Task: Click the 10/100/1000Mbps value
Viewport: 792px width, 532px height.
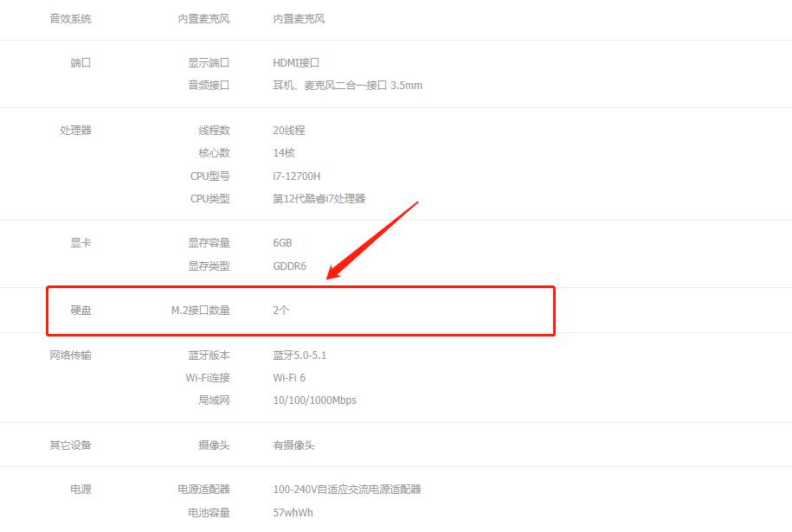Action: (x=315, y=400)
